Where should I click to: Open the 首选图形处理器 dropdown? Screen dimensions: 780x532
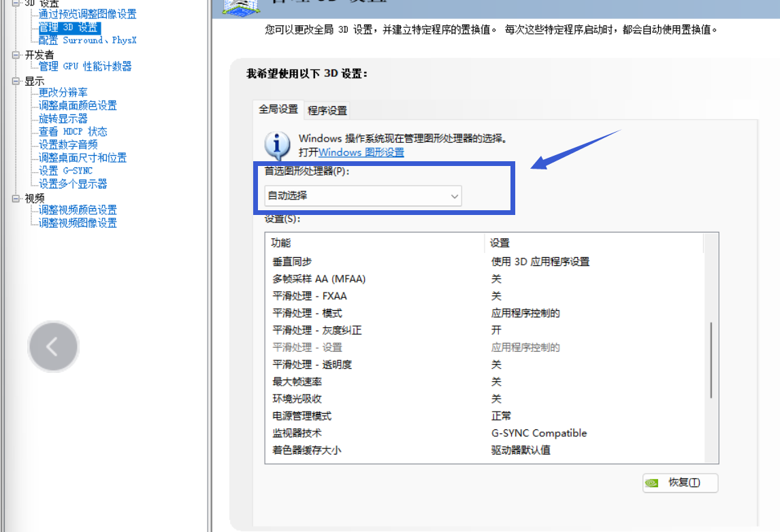363,196
